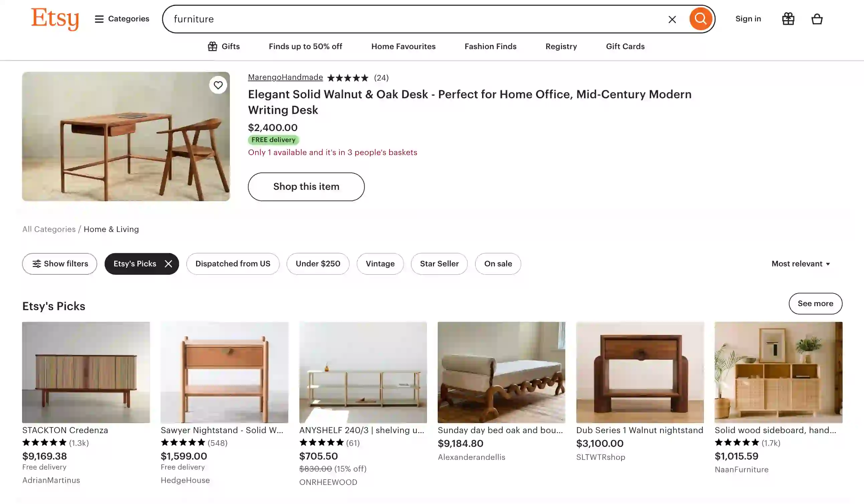This screenshot has width=864, height=504.
Task: Open the Categories menu
Action: point(122,19)
